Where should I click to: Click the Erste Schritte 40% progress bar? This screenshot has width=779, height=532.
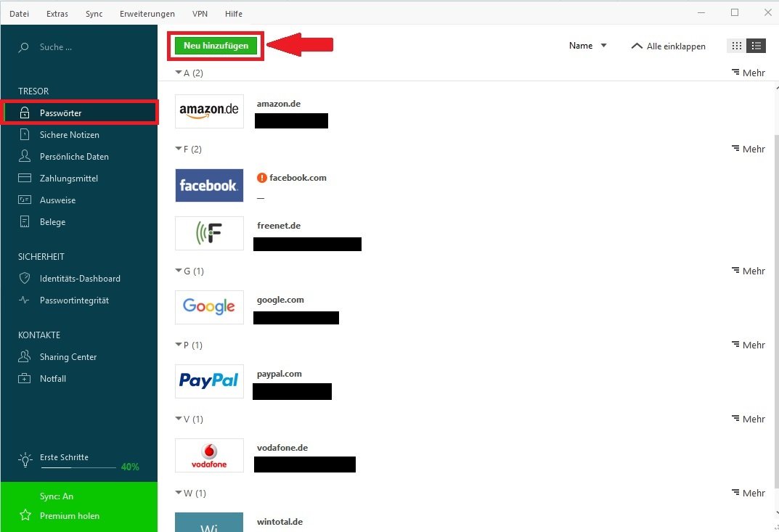(78, 467)
